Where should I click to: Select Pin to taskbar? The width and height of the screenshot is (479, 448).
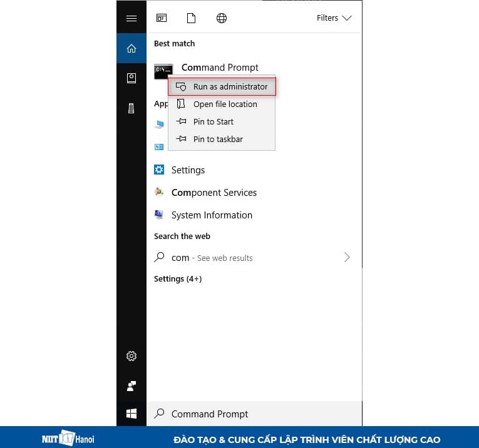222,139
